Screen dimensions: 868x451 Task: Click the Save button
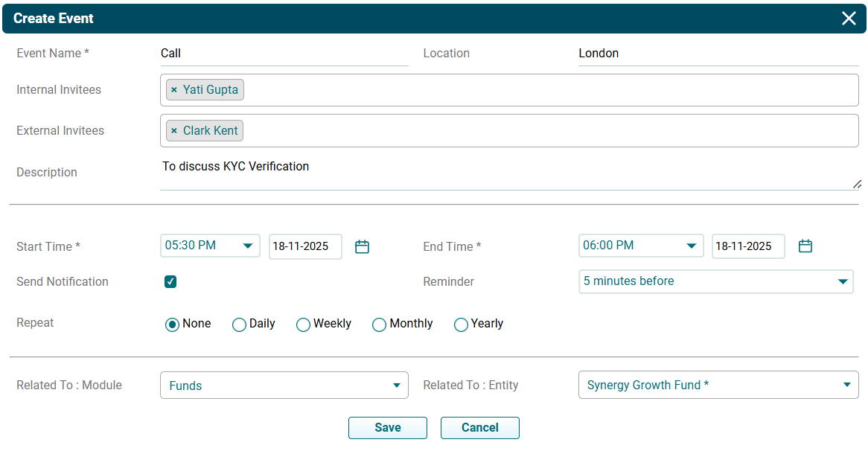(387, 428)
